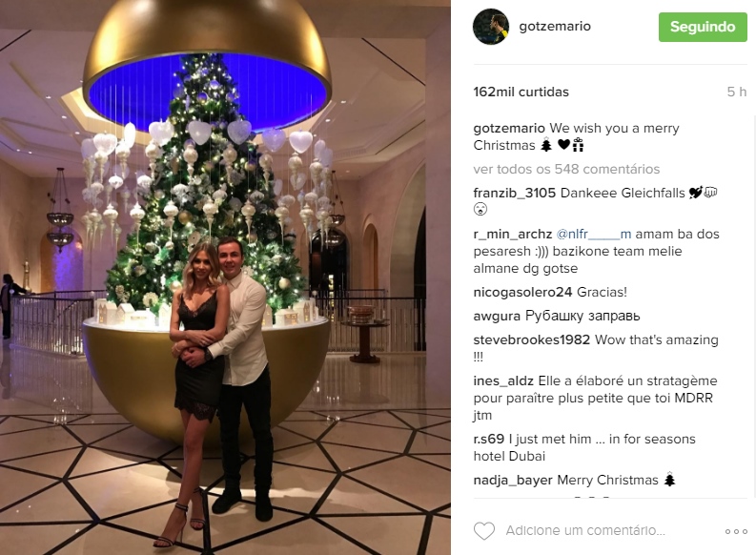Visit r.s69's profile
This screenshot has height=555, width=756.
(489, 440)
